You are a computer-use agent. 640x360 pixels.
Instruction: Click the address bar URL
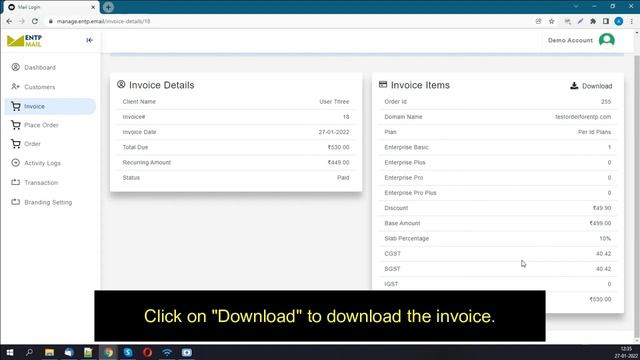(x=103, y=21)
